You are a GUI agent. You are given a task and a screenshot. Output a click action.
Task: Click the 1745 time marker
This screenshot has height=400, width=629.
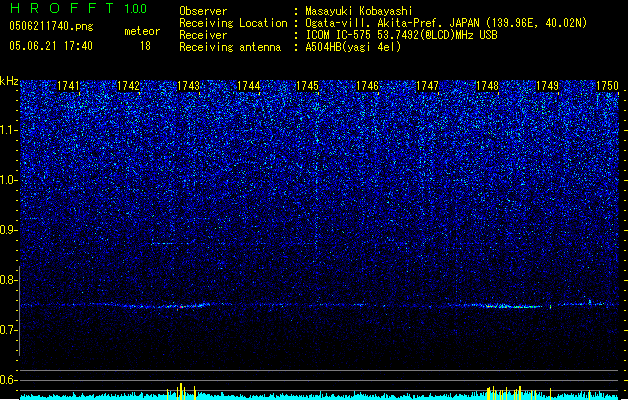pos(307,86)
